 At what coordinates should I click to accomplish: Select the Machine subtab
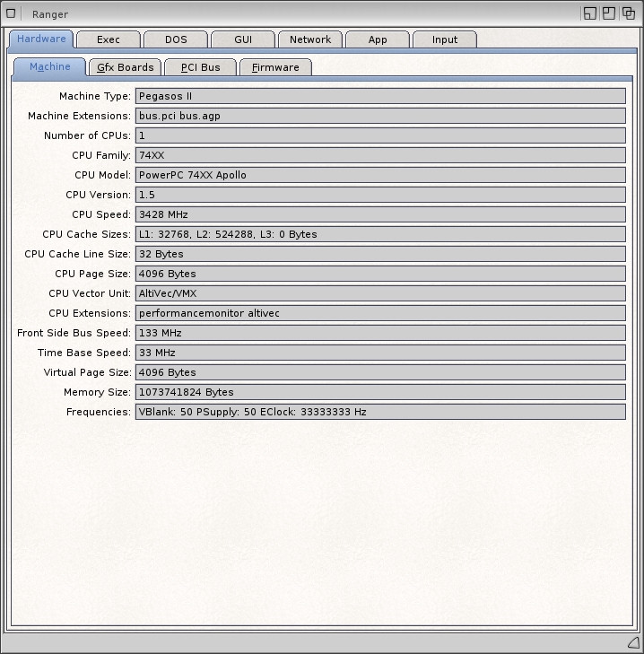tap(49, 67)
